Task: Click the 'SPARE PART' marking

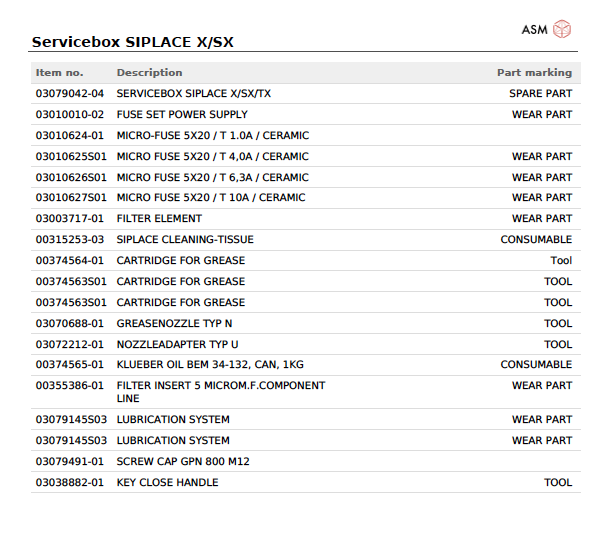Action: coord(541,94)
